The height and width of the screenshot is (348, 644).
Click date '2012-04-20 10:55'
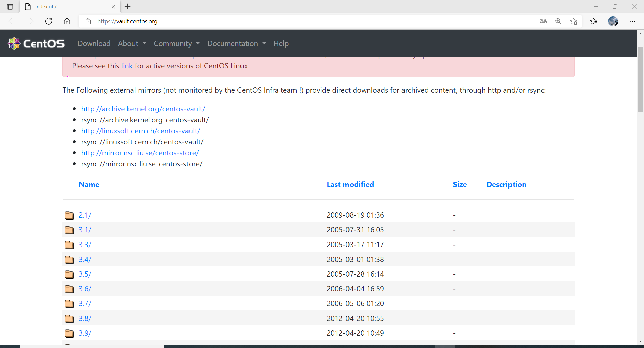(355, 318)
